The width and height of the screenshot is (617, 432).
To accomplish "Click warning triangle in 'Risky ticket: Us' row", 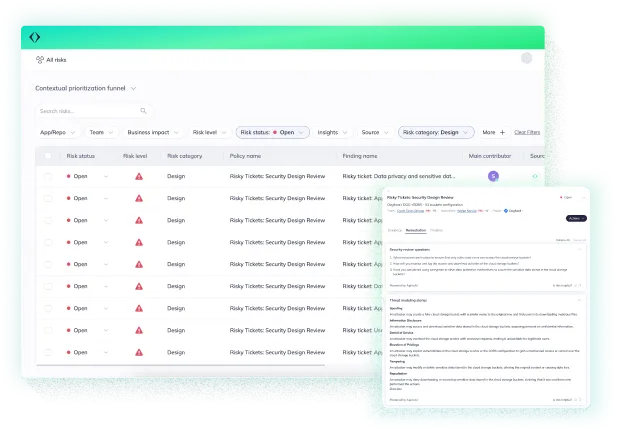I will [x=139, y=330].
